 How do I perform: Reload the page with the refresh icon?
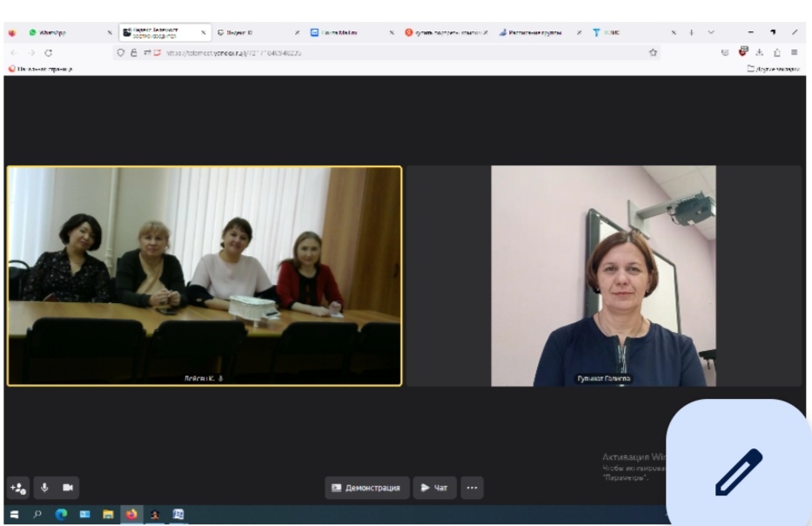pyautogui.click(x=49, y=52)
